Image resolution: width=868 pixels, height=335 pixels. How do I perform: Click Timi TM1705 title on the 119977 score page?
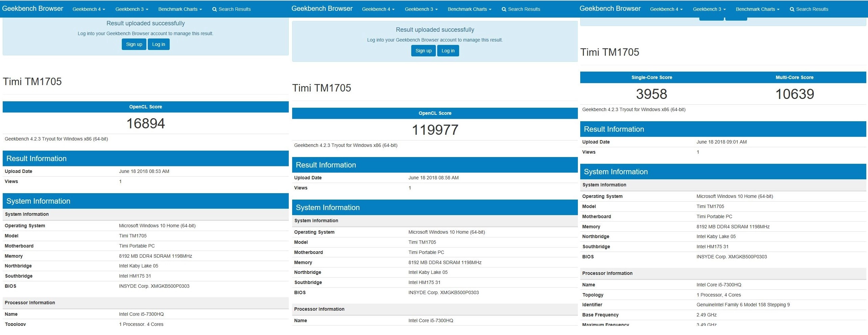click(322, 88)
